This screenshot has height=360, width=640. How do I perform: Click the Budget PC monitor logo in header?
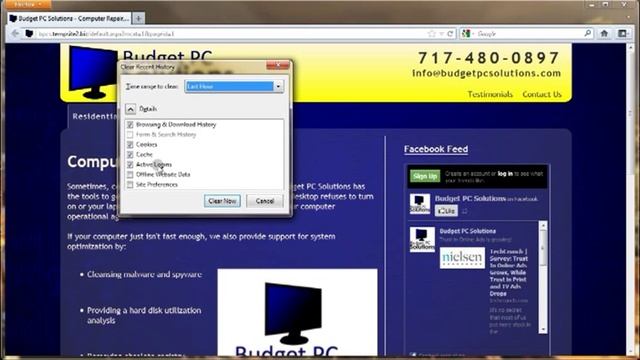(x=92, y=72)
